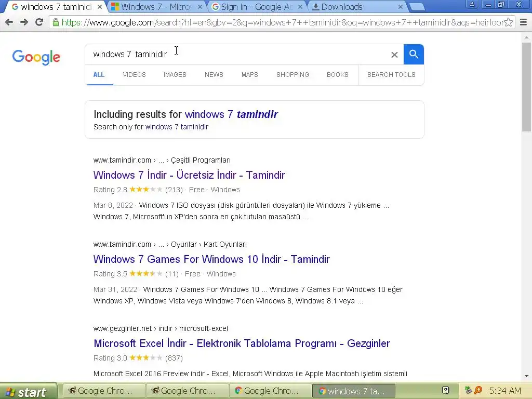Click the URL address bar
The height and width of the screenshot is (399, 532).
click(282, 22)
